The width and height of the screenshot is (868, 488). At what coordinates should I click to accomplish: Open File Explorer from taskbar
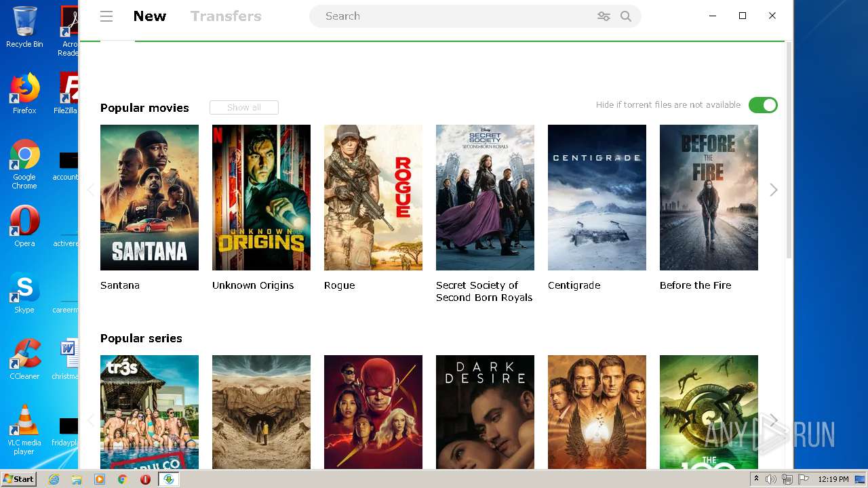(x=77, y=479)
